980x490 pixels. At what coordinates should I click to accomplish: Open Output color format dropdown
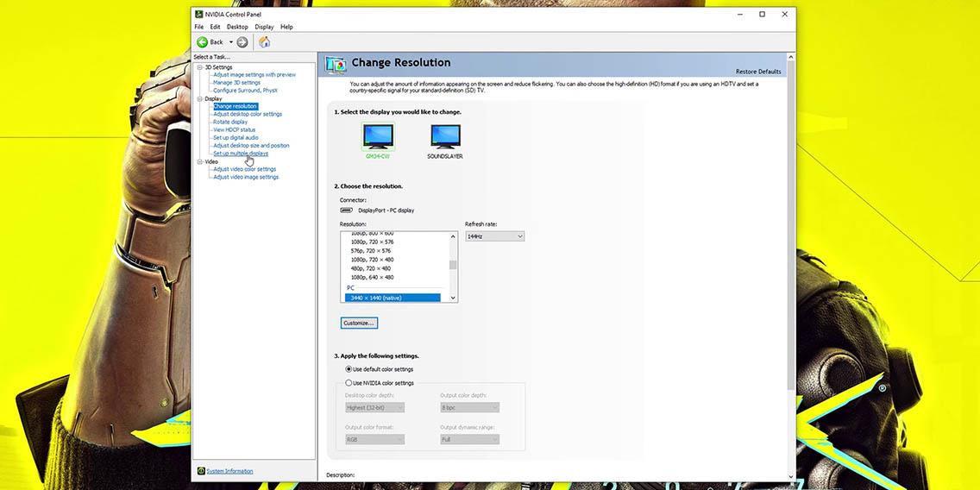pyautogui.click(x=375, y=439)
